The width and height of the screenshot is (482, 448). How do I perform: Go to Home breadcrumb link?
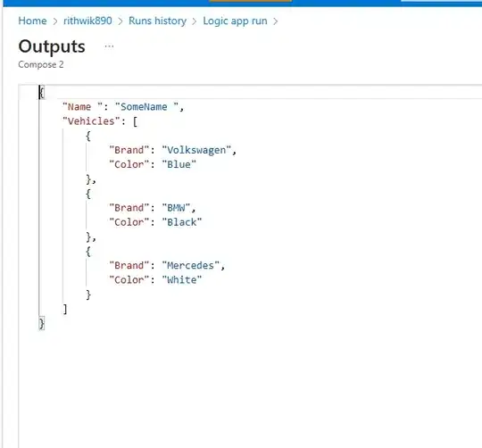pos(32,21)
